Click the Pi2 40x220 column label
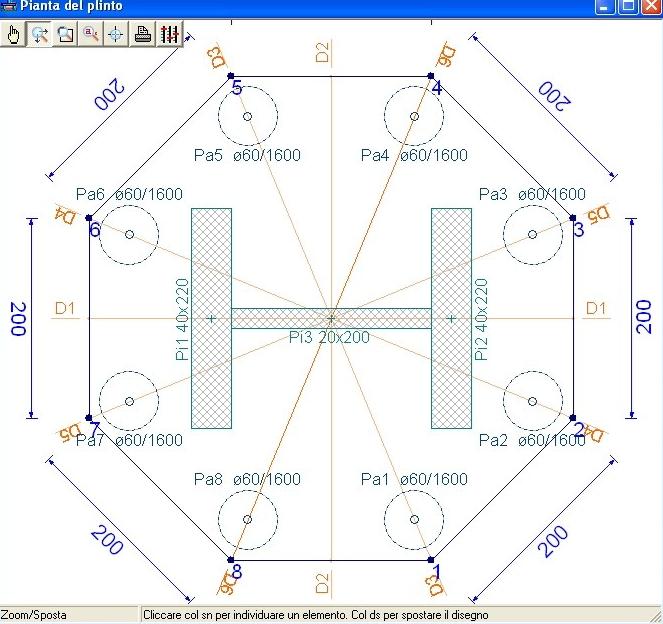This screenshot has height=624, width=663. (x=481, y=320)
